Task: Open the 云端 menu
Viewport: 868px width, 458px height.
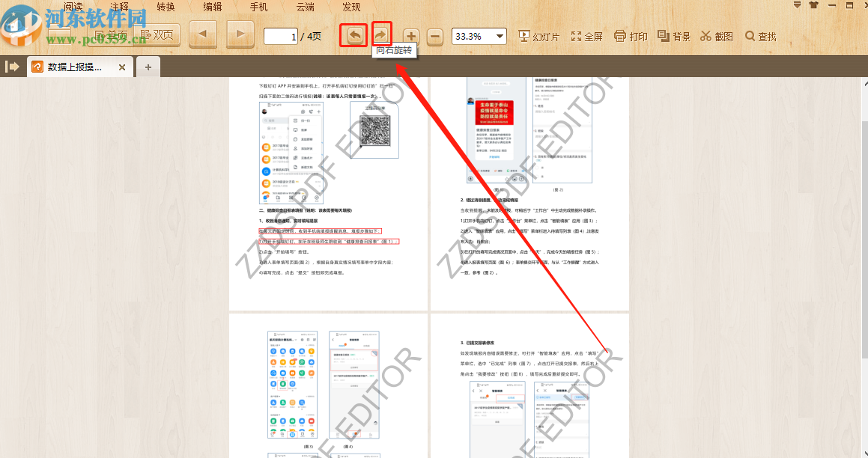Action: coord(305,7)
